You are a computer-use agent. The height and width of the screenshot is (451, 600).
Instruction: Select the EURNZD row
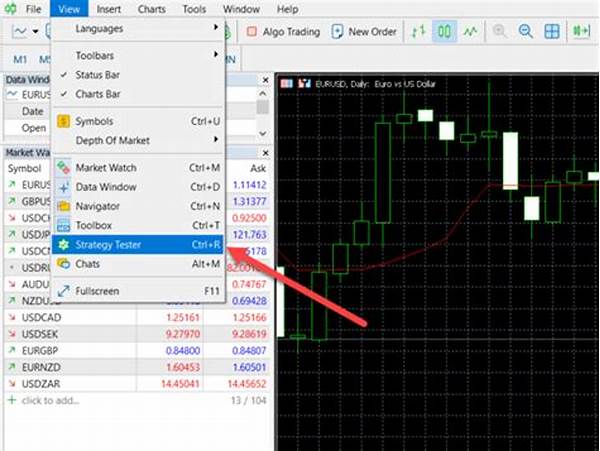pyautogui.click(x=137, y=367)
